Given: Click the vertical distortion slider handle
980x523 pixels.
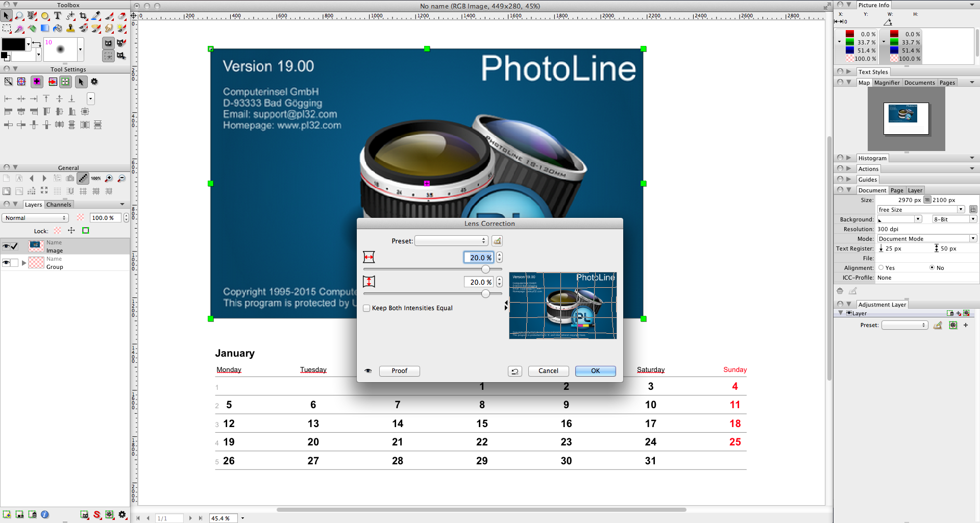Looking at the screenshot, I should point(485,293).
